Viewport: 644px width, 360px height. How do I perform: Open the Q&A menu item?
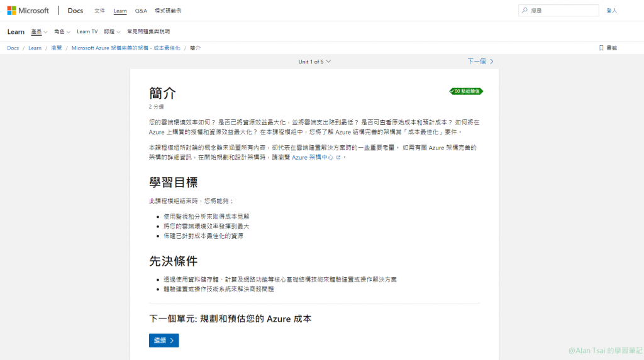(141, 11)
